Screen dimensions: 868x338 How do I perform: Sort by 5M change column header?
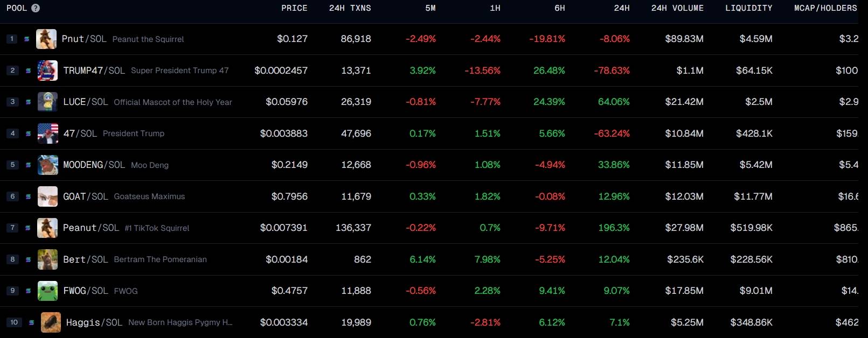[430, 8]
